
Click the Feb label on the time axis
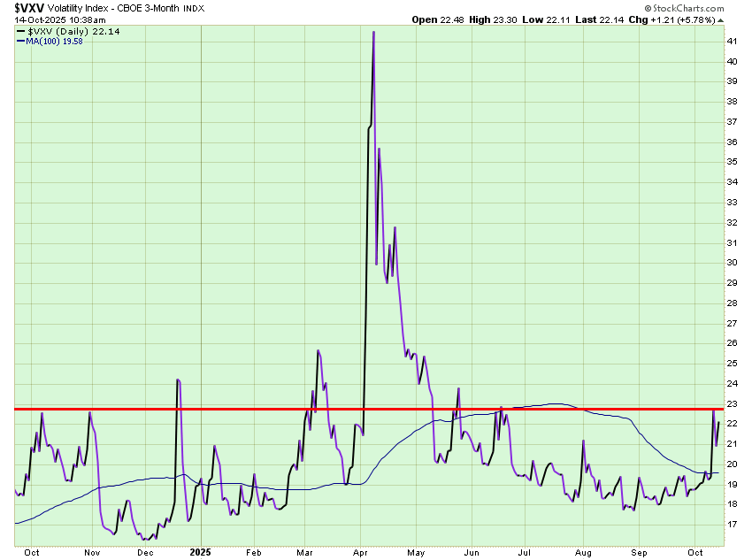(254, 553)
